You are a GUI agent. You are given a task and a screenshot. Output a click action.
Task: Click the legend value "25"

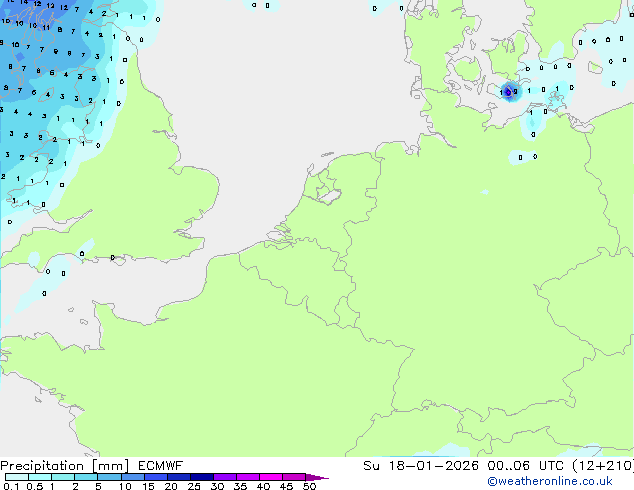[x=194, y=486]
